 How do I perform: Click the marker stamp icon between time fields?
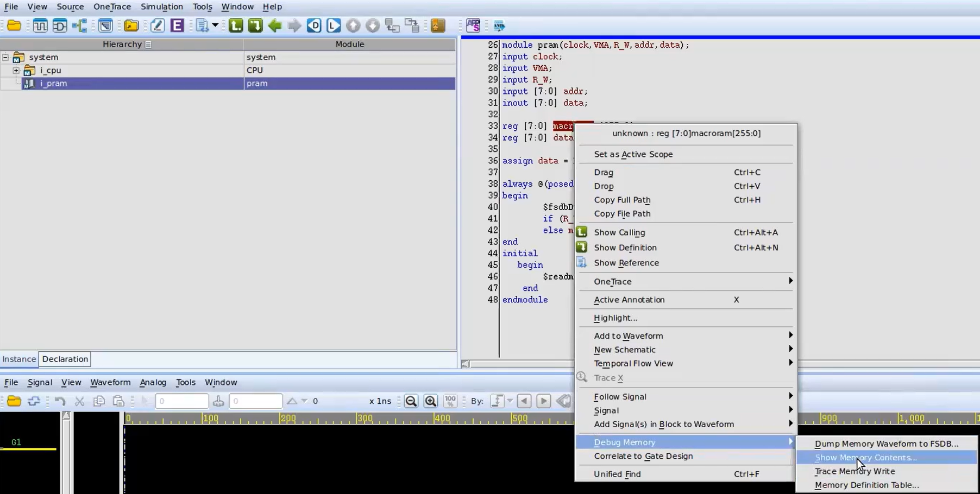pos(218,401)
